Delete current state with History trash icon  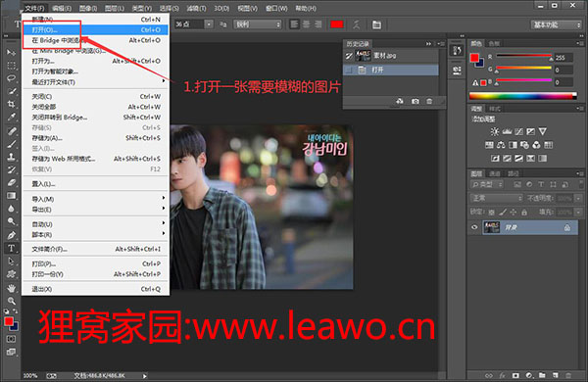click(x=429, y=101)
